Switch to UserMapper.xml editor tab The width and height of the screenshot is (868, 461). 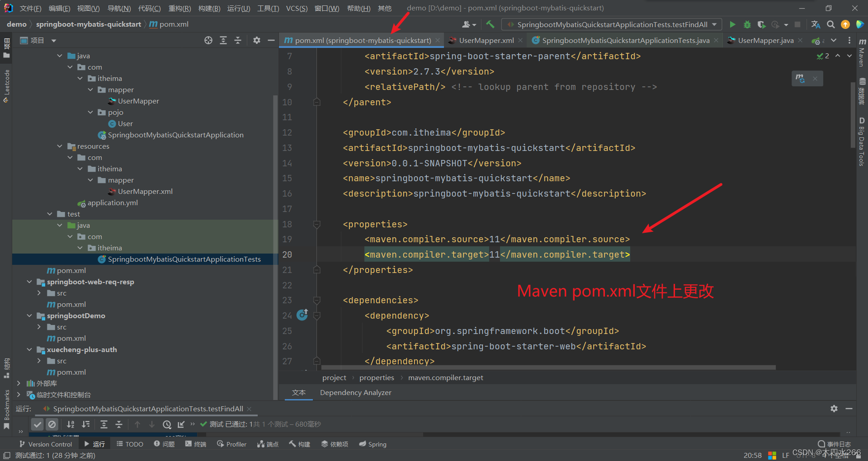(486, 40)
